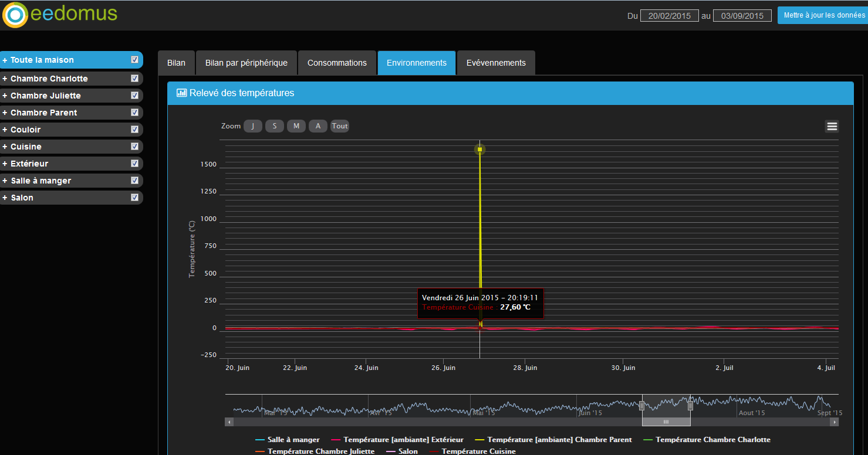Viewport: 868px width, 455px height.
Task: Open the chart context menu hamburger icon
Action: point(832,126)
